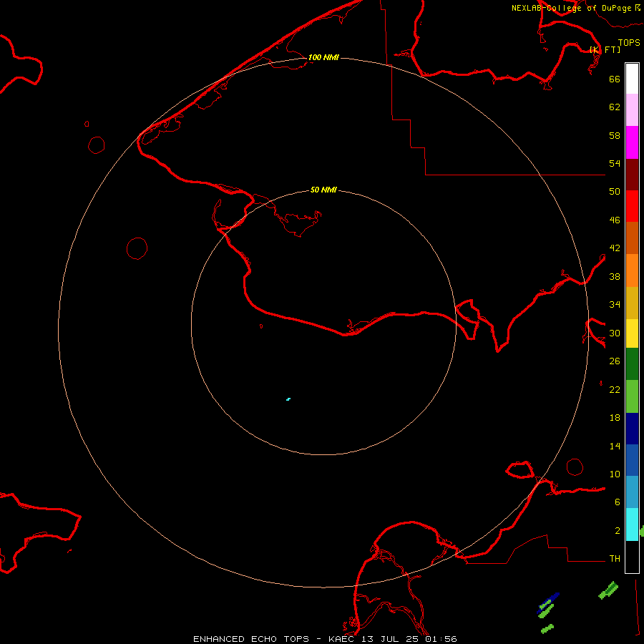
Task: Click the "30" scale value
Action: (x=615, y=333)
